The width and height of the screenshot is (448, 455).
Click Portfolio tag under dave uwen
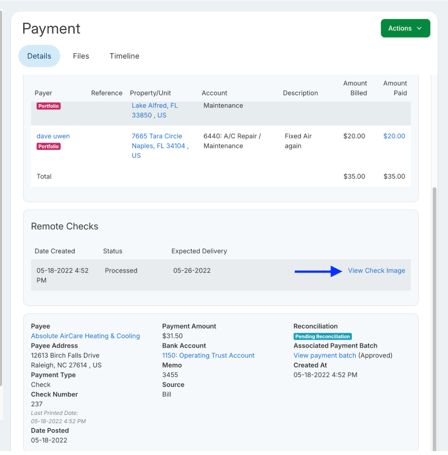click(x=49, y=146)
